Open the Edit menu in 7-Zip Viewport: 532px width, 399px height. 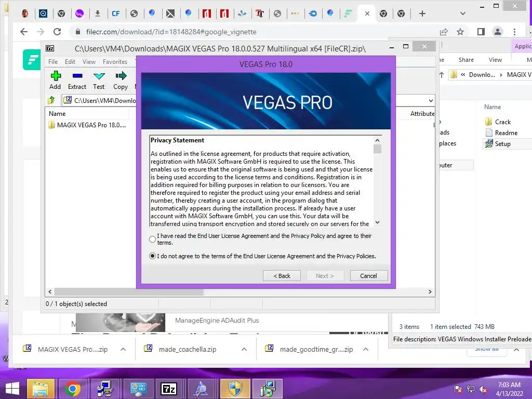coord(70,62)
